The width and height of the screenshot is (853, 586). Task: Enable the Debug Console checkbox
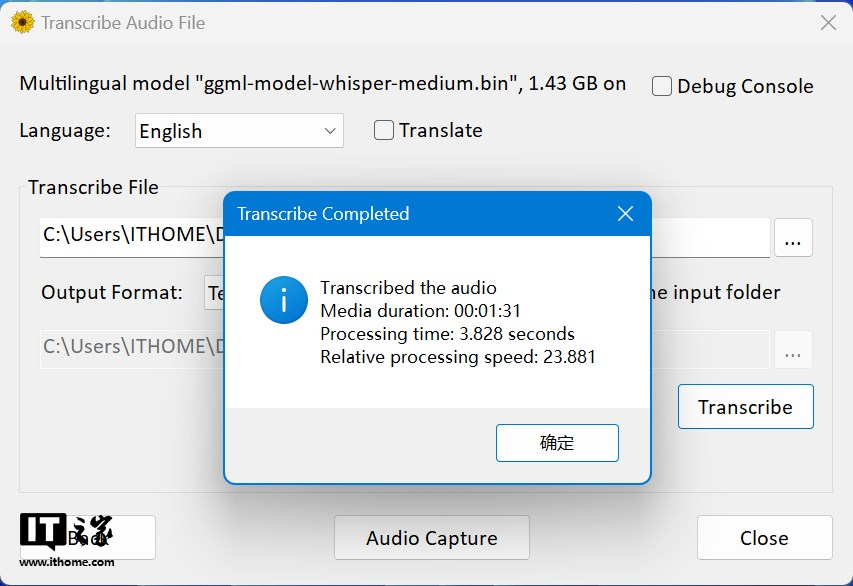click(x=662, y=87)
